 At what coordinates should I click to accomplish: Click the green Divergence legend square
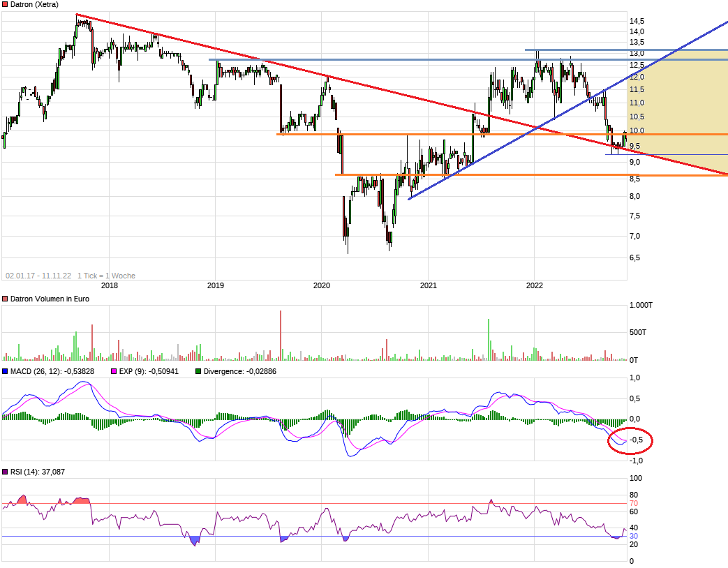pyautogui.click(x=198, y=371)
